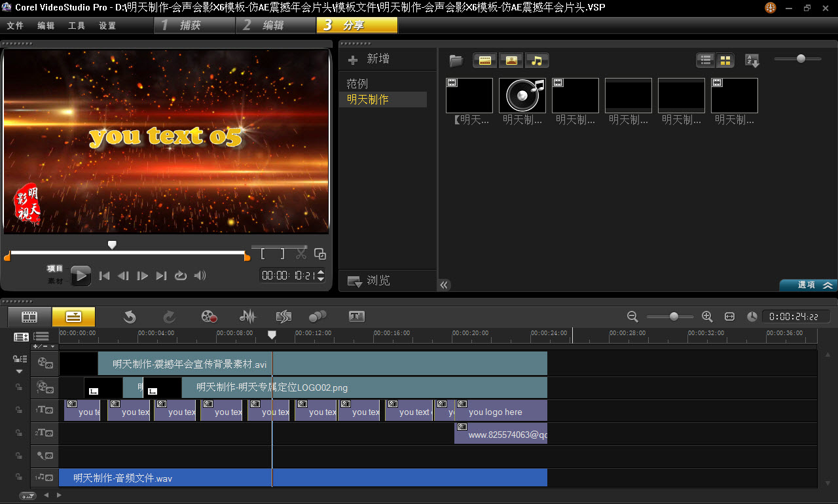Collapse library navigation panel chevron

445,285
